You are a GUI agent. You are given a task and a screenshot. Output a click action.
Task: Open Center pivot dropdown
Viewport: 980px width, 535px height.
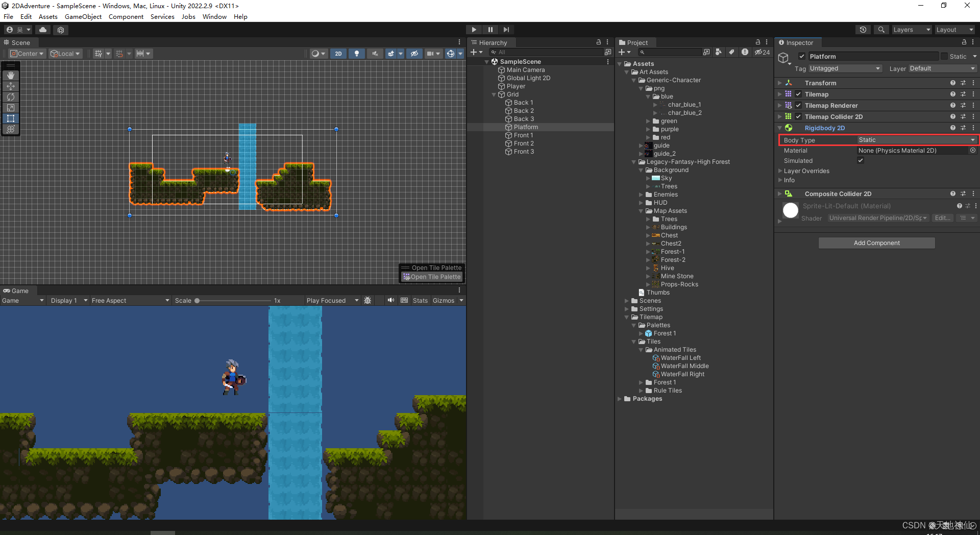click(27, 54)
